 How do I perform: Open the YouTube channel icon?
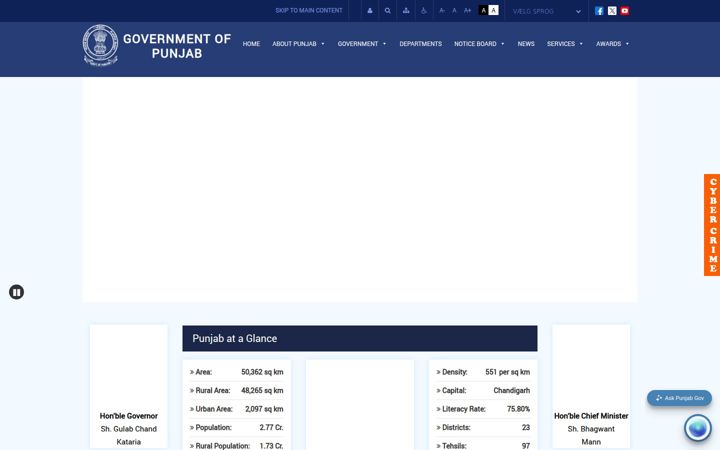tap(624, 11)
